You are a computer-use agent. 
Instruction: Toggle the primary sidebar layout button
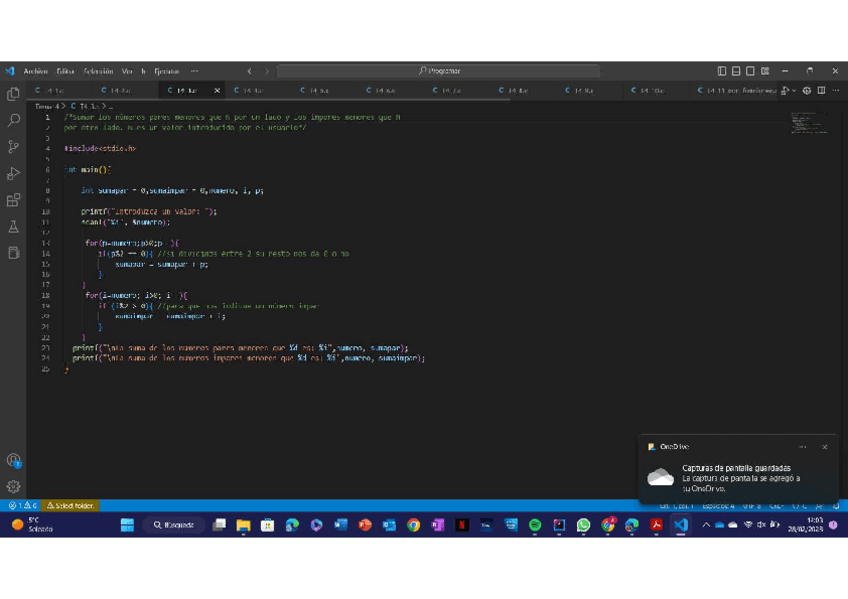tap(722, 71)
